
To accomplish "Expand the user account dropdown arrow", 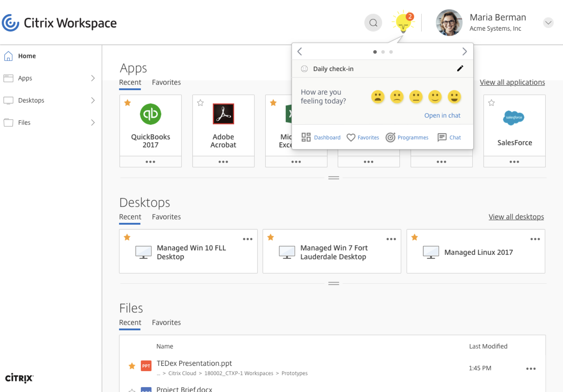I will pos(548,23).
